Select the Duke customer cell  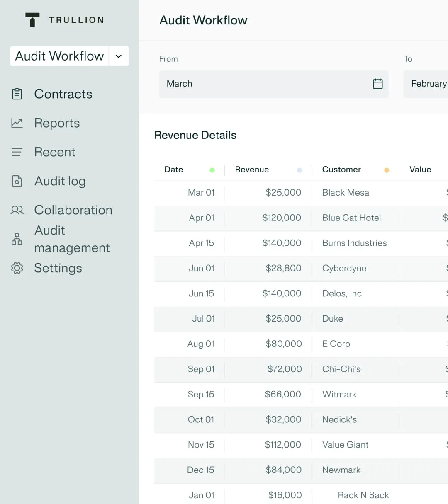333,319
